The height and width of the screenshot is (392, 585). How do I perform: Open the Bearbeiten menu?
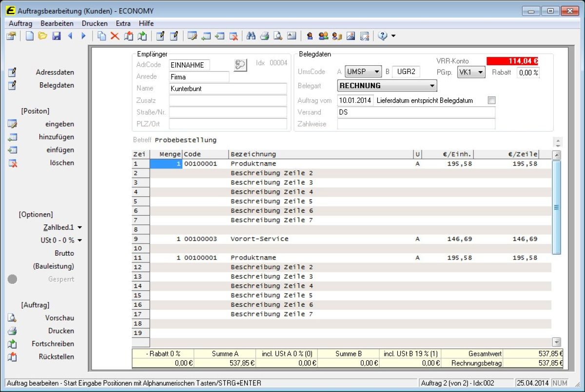pos(57,23)
